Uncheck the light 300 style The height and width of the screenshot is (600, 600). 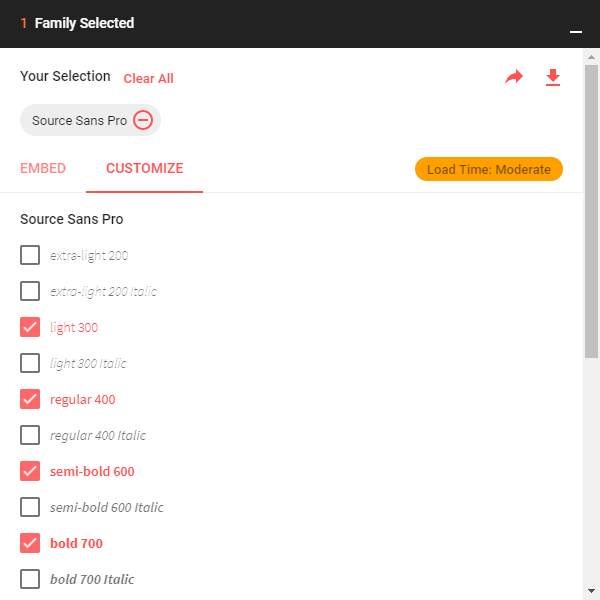click(30, 327)
